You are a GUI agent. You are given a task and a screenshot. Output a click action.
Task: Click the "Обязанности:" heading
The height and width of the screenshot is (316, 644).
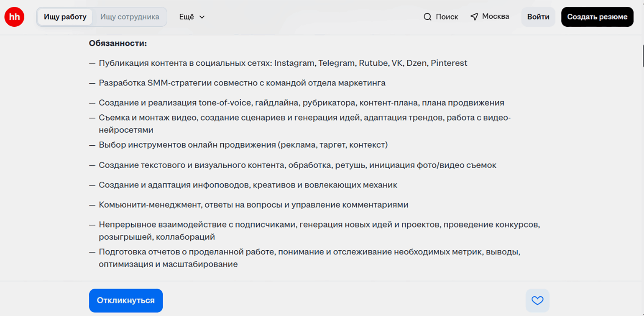[x=118, y=43]
